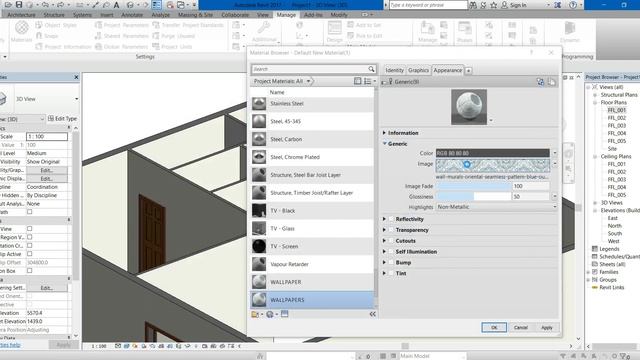Click the replace asset icon
This screenshot has width=640, height=360.
click(x=540, y=82)
